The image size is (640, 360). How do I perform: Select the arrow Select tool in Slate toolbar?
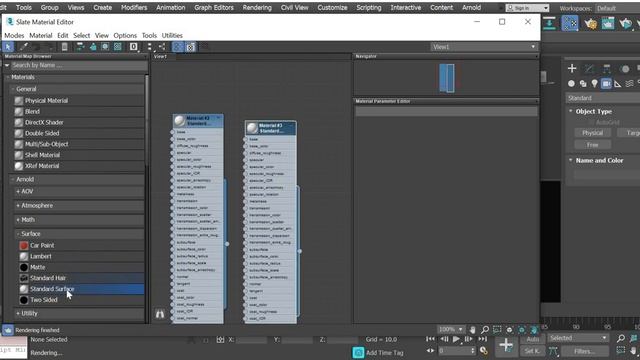point(8,47)
